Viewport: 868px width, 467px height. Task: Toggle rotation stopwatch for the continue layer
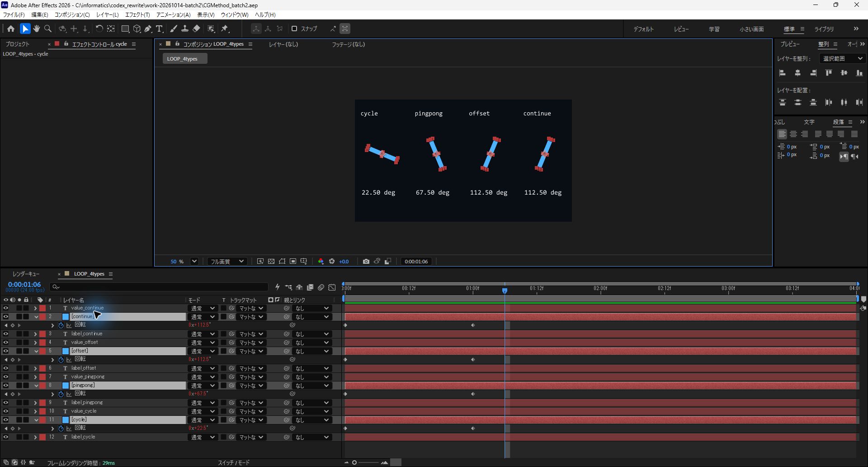[x=61, y=325]
